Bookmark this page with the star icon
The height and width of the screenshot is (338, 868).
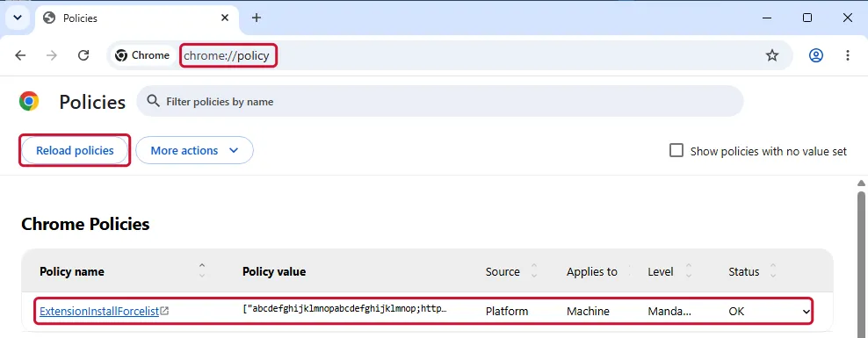pyautogui.click(x=771, y=55)
